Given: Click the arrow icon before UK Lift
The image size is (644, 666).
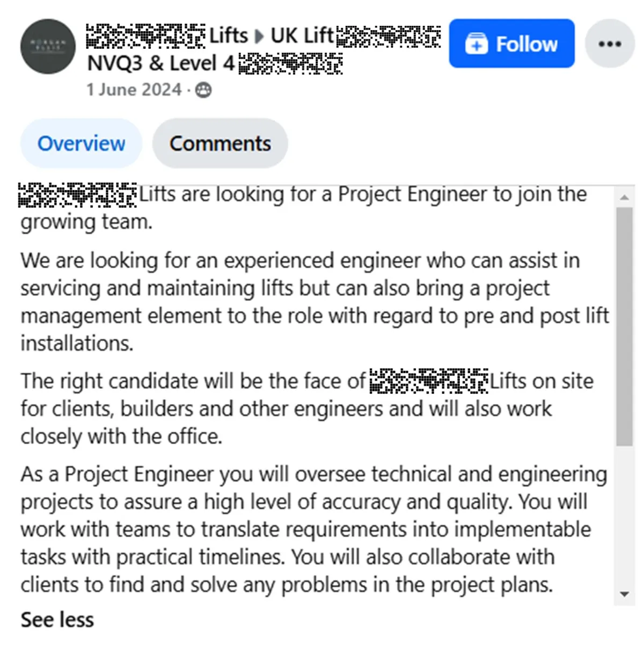Looking at the screenshot, I should [259, 36].
